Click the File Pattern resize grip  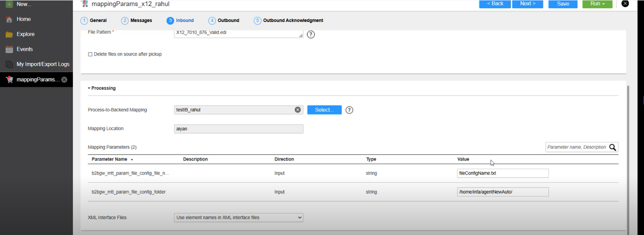[x=301, y=36]
